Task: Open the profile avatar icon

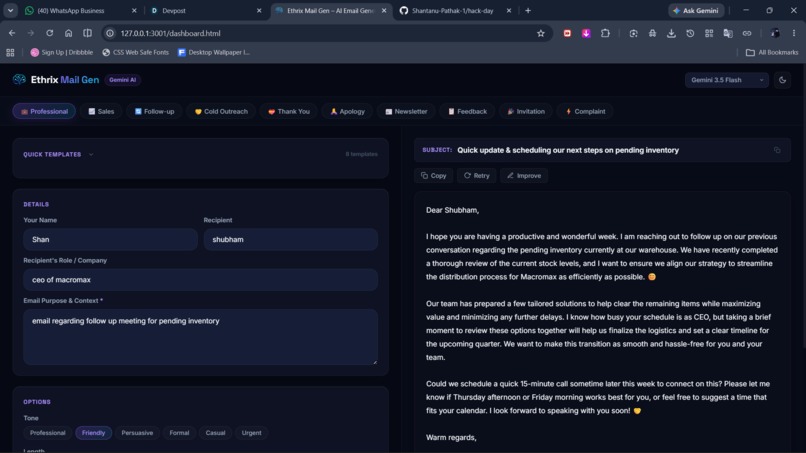Action: tap(775, 33)
